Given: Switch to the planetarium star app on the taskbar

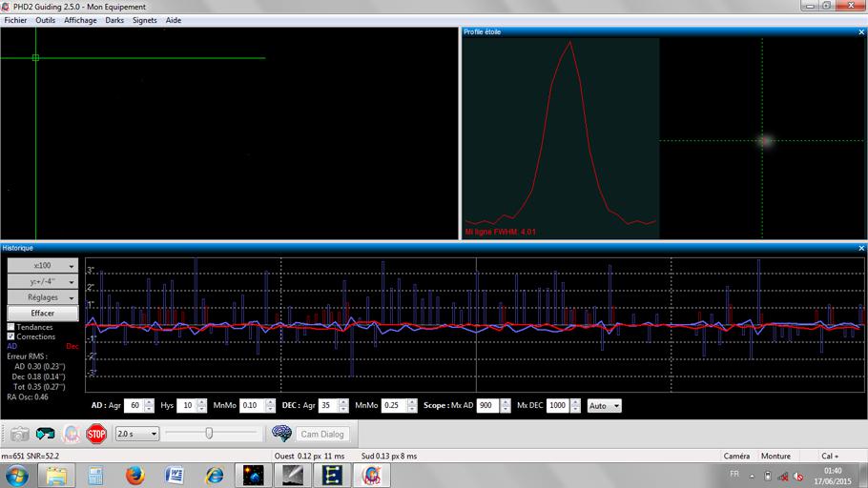Looking at the screenshot, I should point(253,476).
